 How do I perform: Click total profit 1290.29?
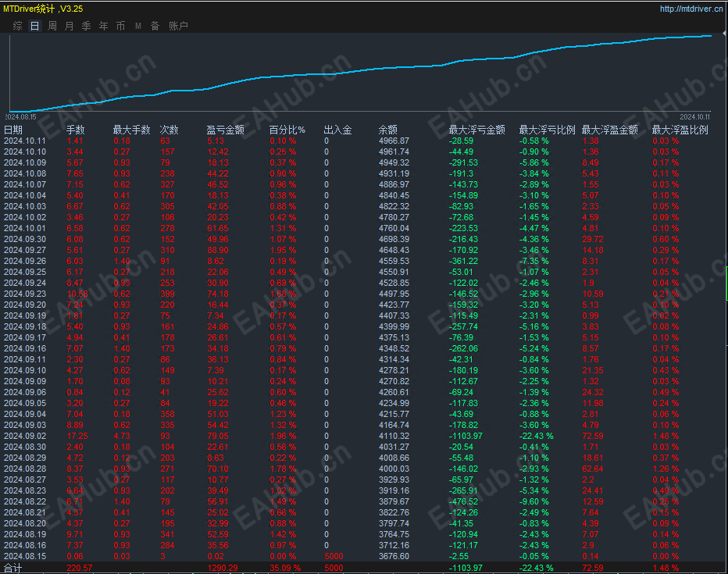tap(223, 568)
